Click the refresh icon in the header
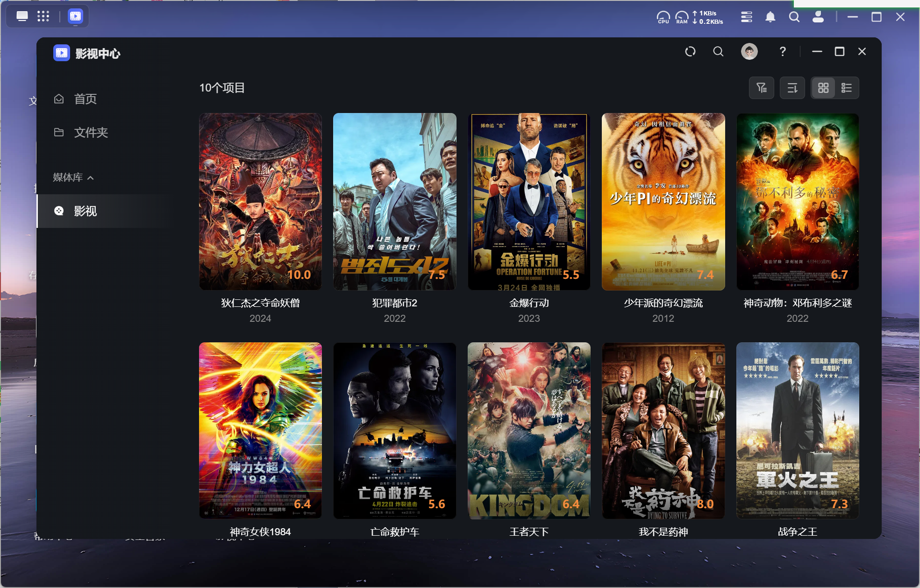This screenshot has width=920, height=588. (690, 51)
